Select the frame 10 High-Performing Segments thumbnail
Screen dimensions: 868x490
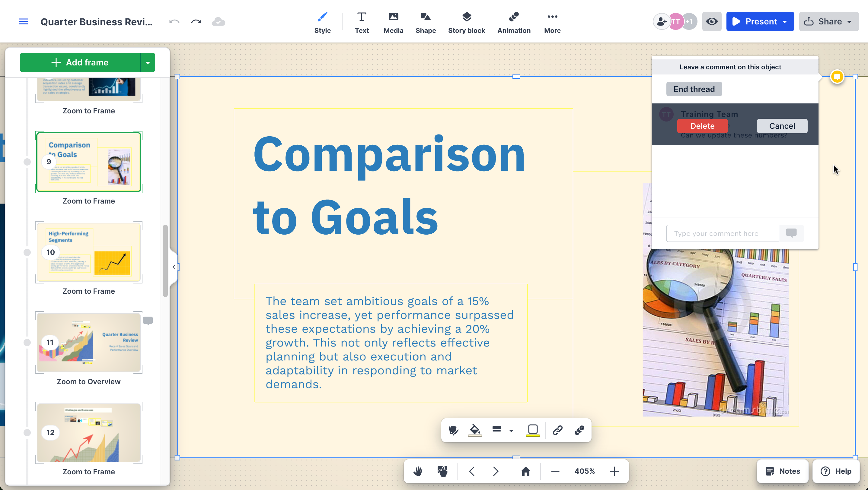point(89,252)
